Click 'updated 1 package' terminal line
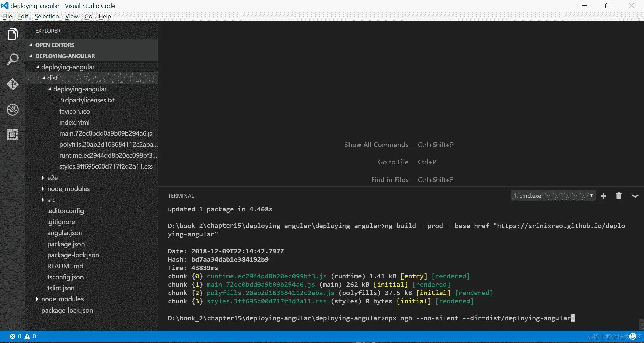This screenshot has height=343, width=644. [220, 209]
